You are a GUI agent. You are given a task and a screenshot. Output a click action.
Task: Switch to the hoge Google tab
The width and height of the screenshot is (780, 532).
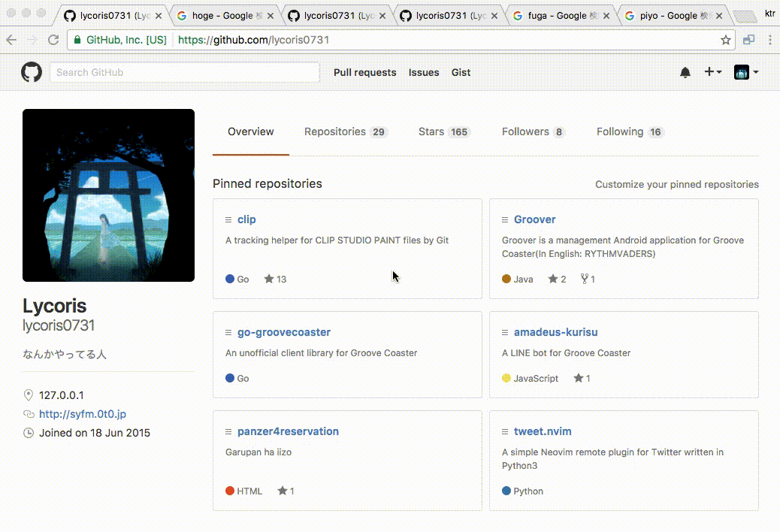pos(227,16)
